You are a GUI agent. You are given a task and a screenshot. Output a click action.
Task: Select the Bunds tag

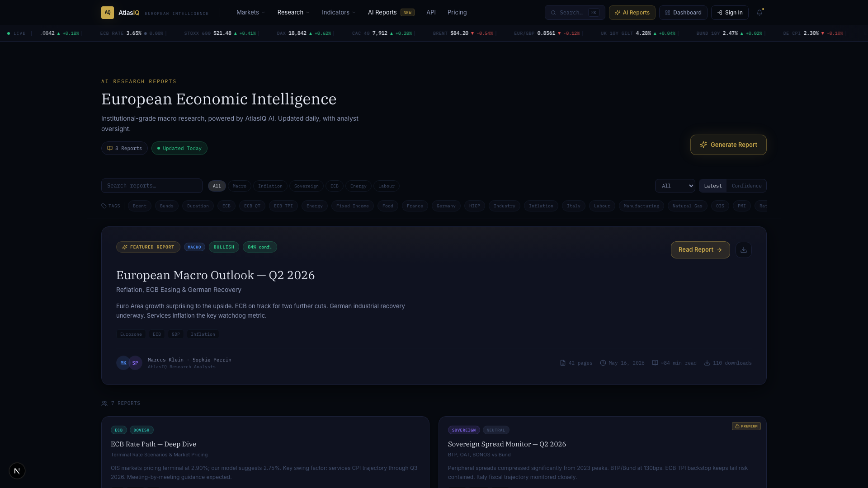tap(167, 206)
